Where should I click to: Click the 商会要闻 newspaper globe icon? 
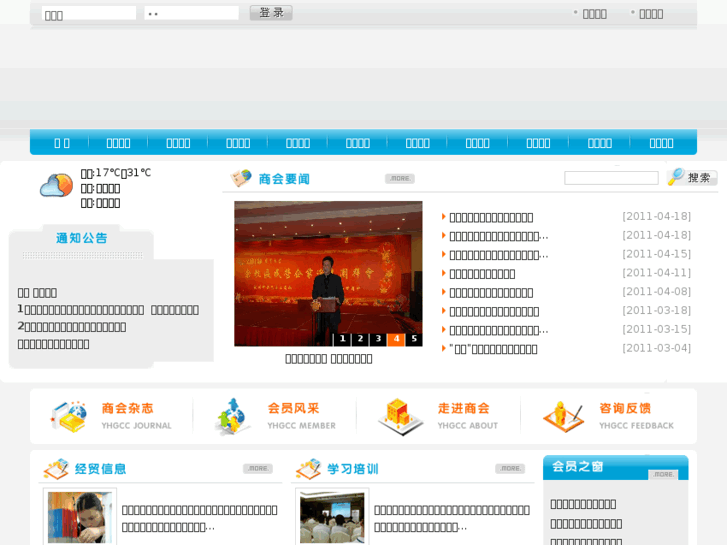click(241, 178)
